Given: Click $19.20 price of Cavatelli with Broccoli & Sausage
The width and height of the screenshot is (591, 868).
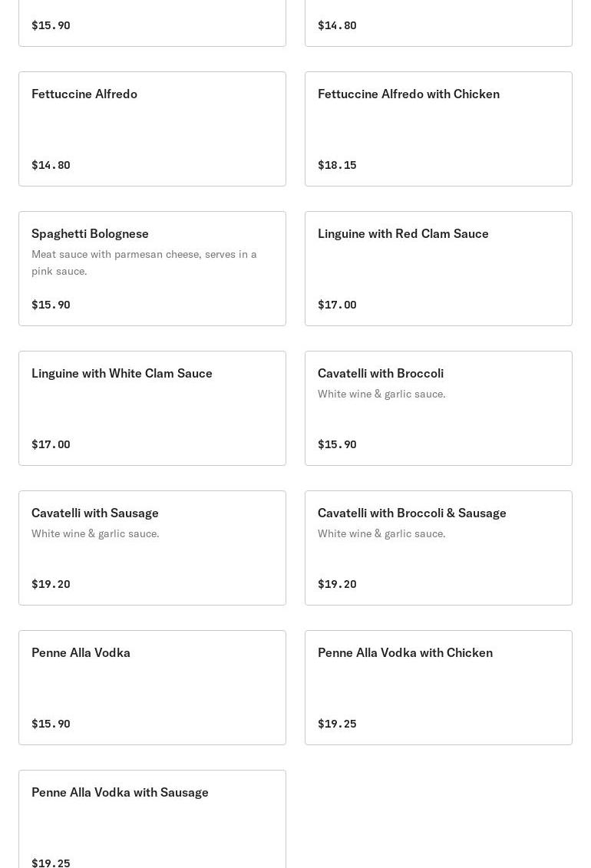Looking at the screenshot, I should coord(337,584).
